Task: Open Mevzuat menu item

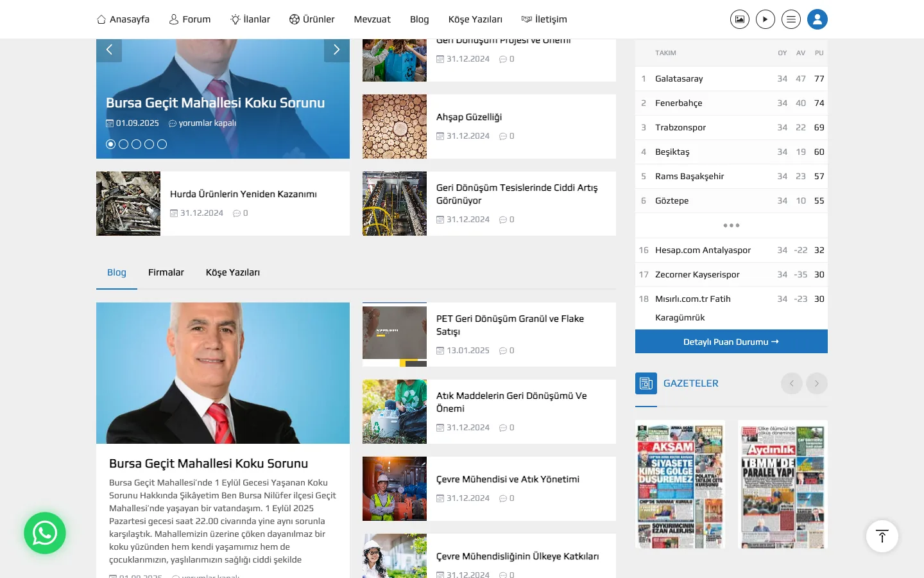Action: (x=372, y=19)
